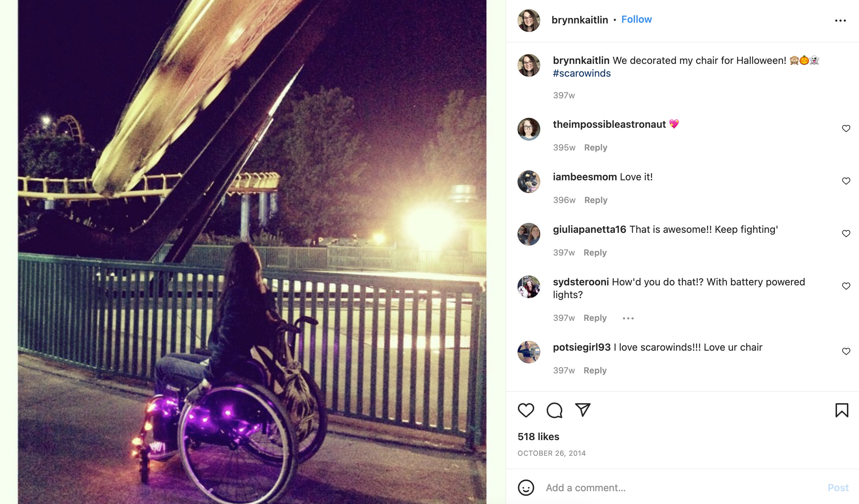Screen dimensions: 859x504
Task: Like theimpossibleastronaut's comment
Action: tap(846, 128)
